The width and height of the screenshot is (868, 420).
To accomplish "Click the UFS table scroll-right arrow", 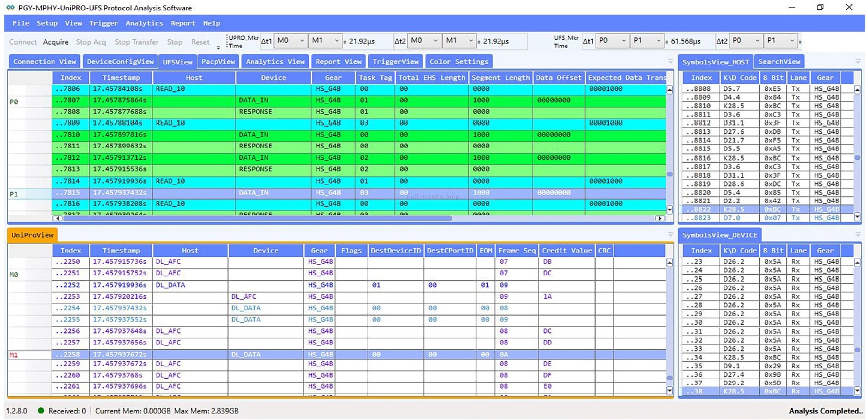I will 660,218.
